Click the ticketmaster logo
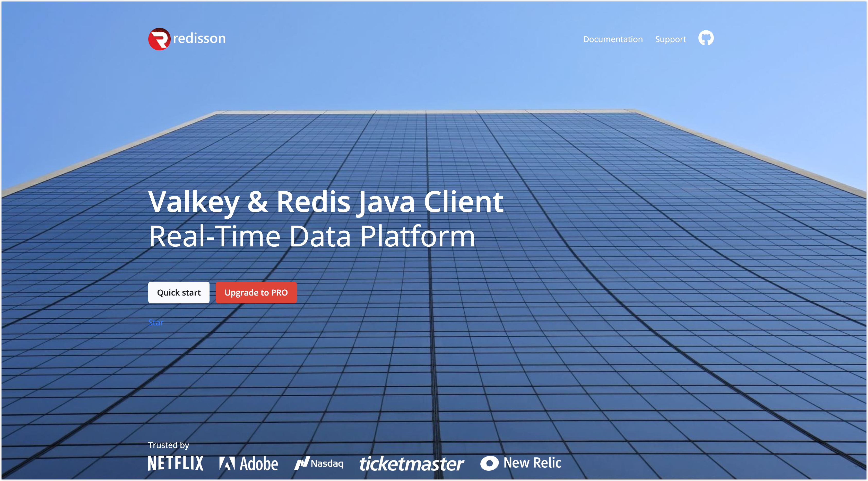Screen dimensions: 868x481 (x=412, y=464)
